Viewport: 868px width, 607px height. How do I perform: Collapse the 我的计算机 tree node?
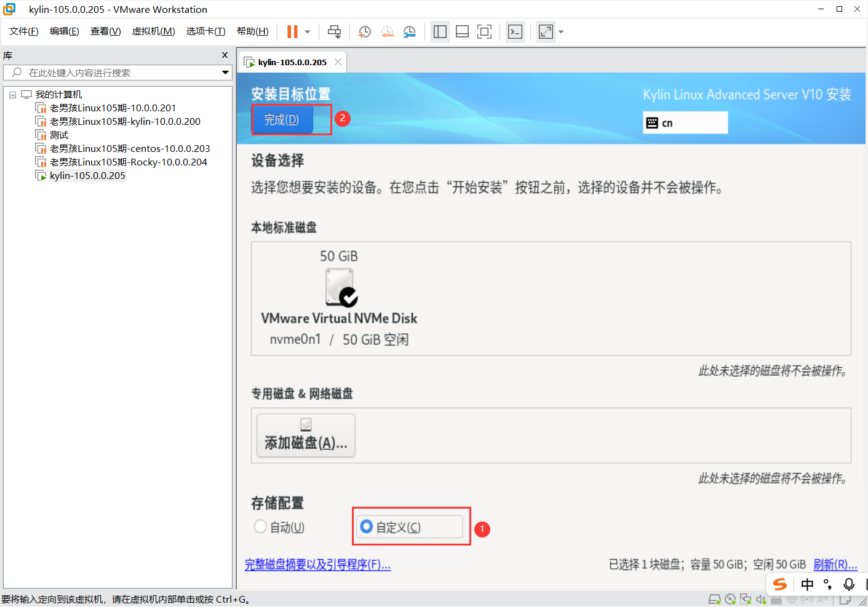12,95
